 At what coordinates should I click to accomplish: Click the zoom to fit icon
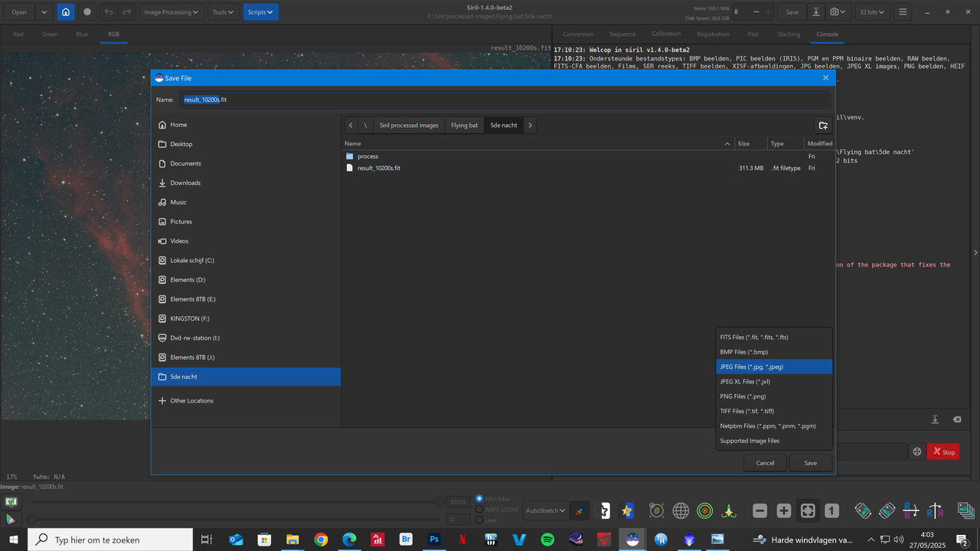(x=808, y=510)
